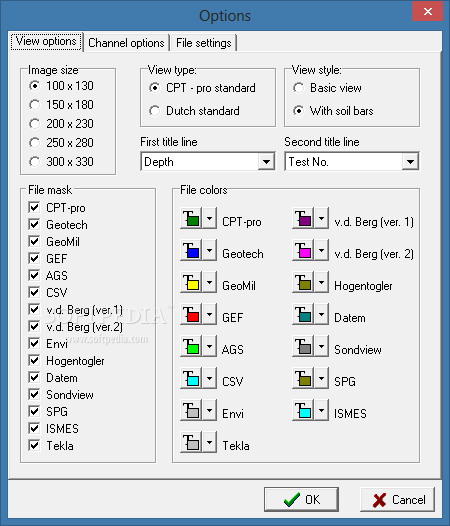Click the v.d. Berg (ver. 1) color icon
The image size is (450, 526).
303,218
